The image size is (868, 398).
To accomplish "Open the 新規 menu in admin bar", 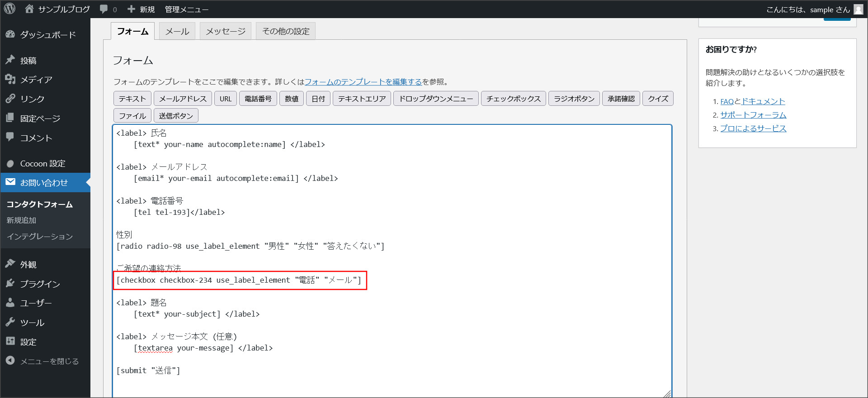I will 142,9.
